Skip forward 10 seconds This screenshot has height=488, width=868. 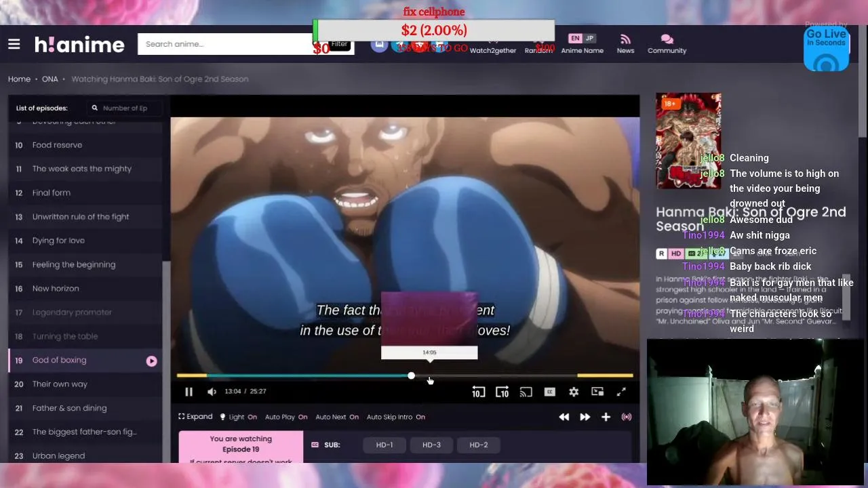click(x=502, y=392)
